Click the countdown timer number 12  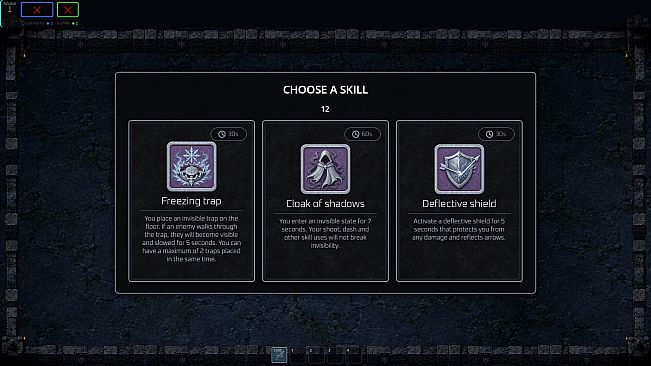pyautogui.click(x=325, y=109)
